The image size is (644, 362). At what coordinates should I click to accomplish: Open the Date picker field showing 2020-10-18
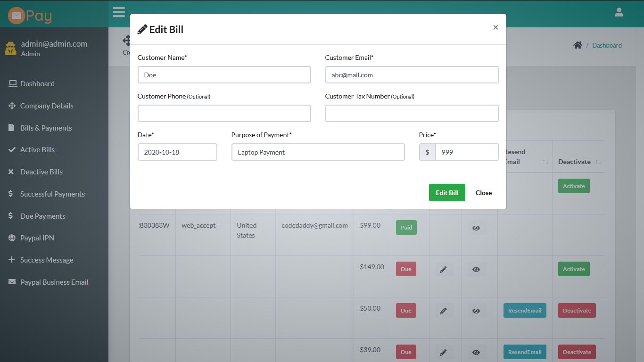pos(177,152)
